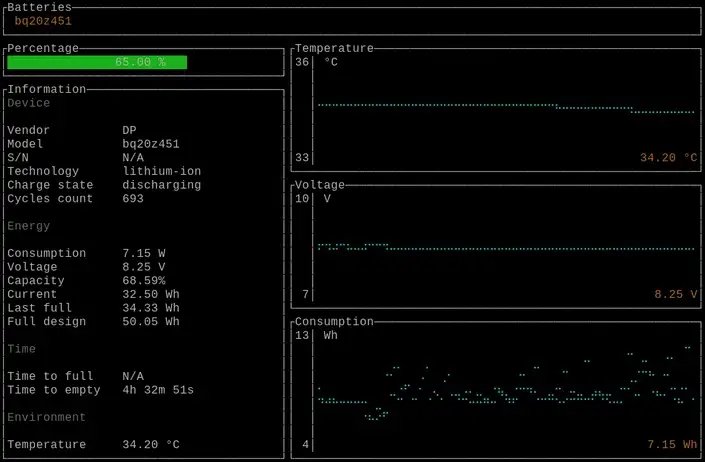Click the Time to full label

point(50,376)
